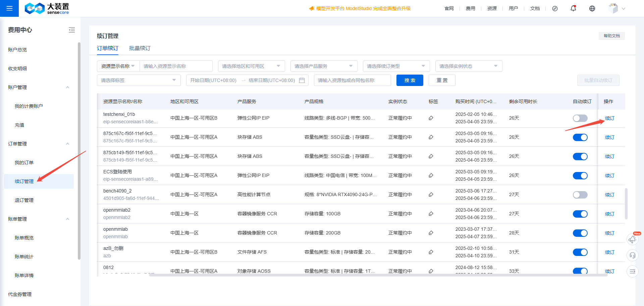Open 请选择续订类型 dropdown
Screen dimensions: 644x306
[x=396, y=66]
